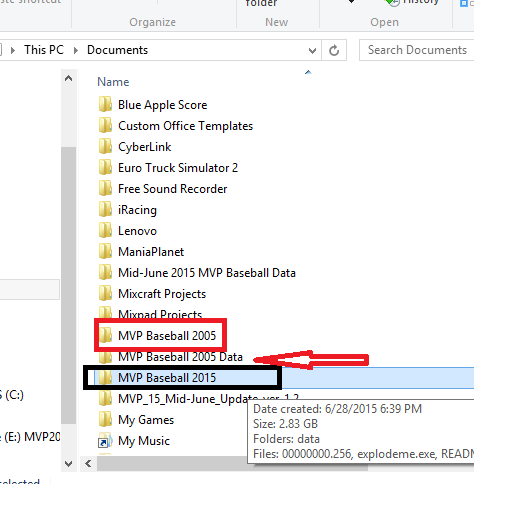Screen dimensions: 517x505
Task: Select the iRacing folder icon
Action: pyautogui.click(x=106, y=210)
